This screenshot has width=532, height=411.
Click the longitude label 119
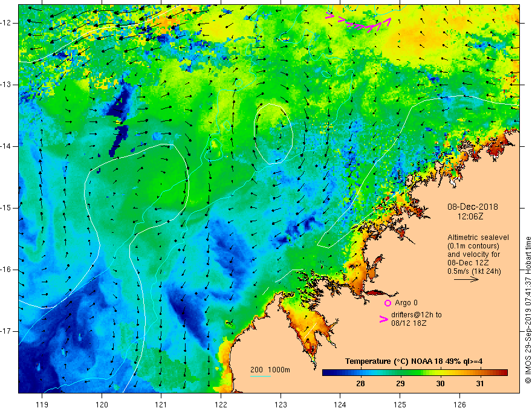coord(42,404)
